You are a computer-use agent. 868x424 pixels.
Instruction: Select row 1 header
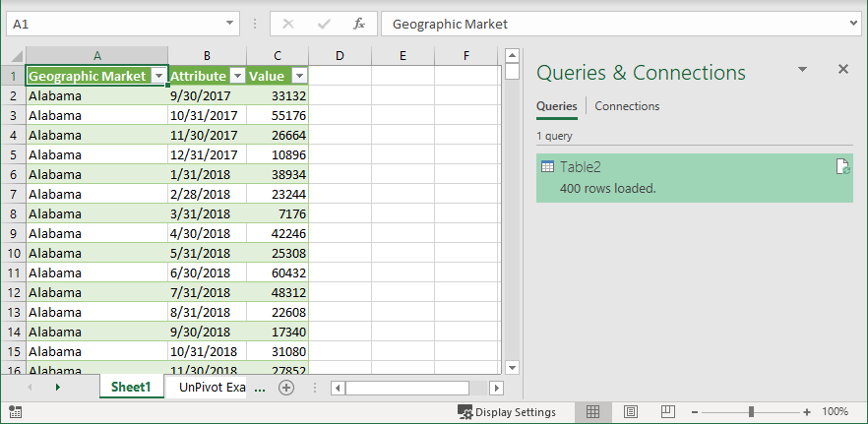14,76
